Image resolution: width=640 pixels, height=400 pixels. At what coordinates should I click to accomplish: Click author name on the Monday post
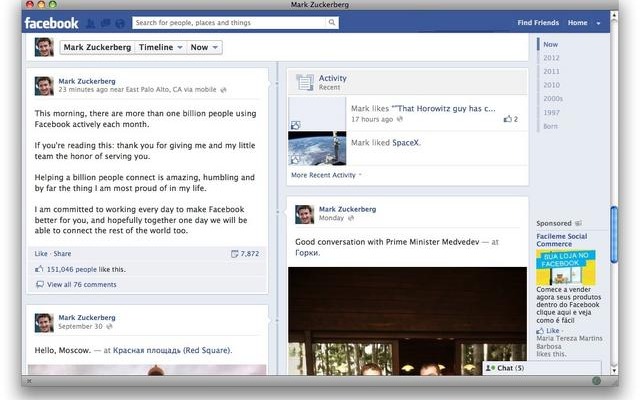347,209
